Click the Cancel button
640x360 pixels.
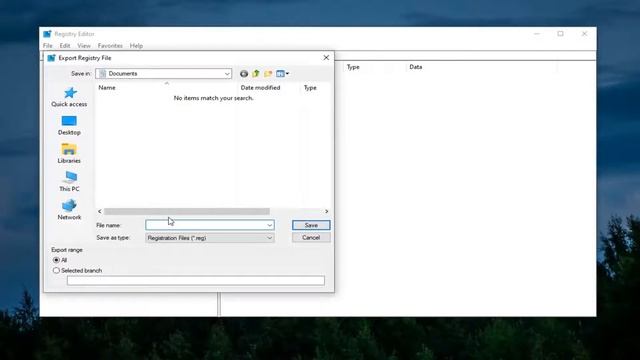point(311,238)
